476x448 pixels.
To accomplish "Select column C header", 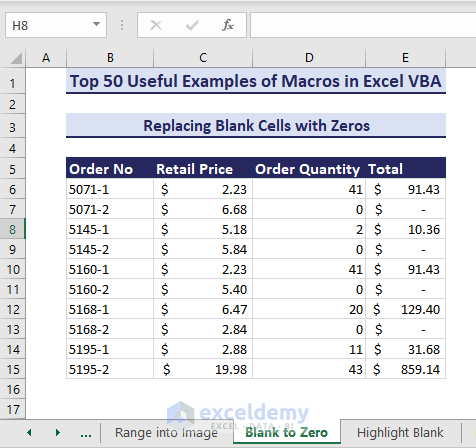I will click(x=203, y=58).
